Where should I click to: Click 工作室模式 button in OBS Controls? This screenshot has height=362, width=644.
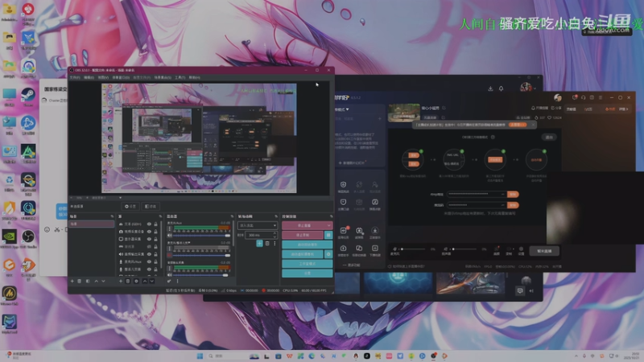pos(308,264)
